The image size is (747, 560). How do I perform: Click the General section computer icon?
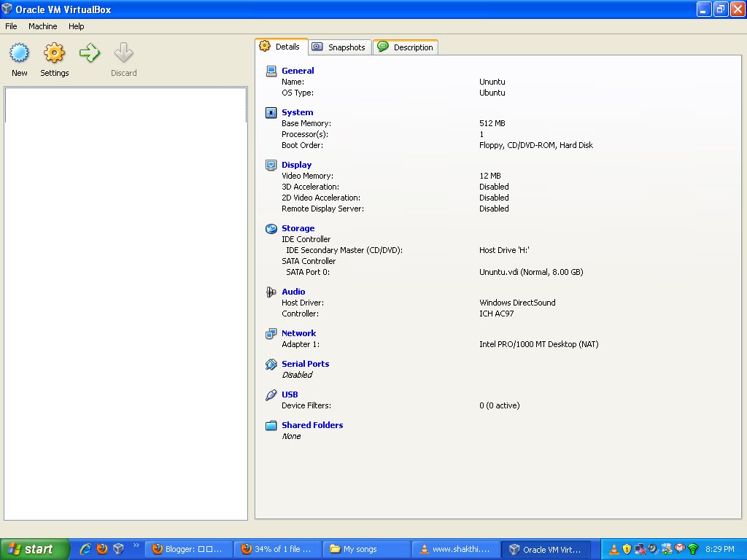point(271,71)
